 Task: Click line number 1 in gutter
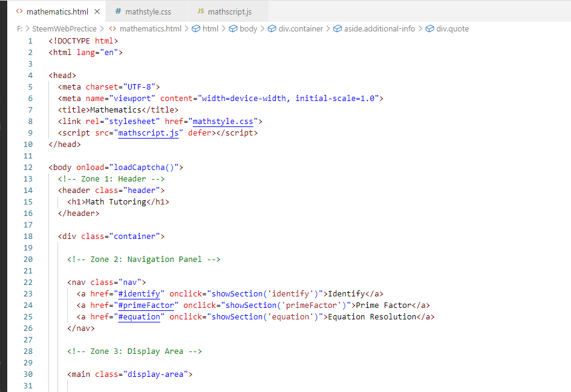pos(30,41)
